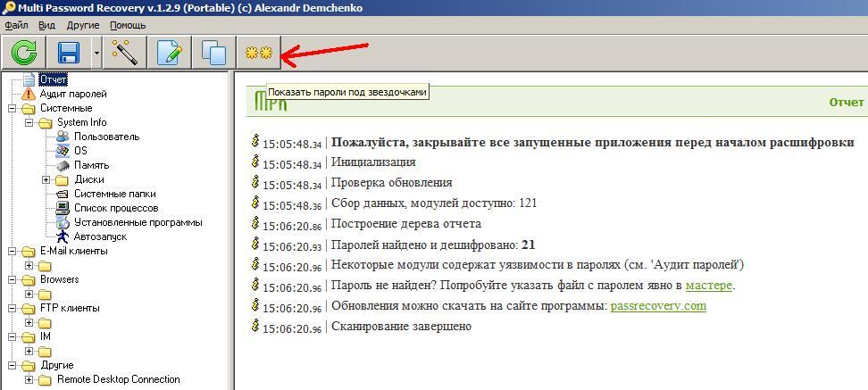Click the Save report floppy disk icon
Screen dimensions: 868x390
pyautogui.click(x=69, y=53)
